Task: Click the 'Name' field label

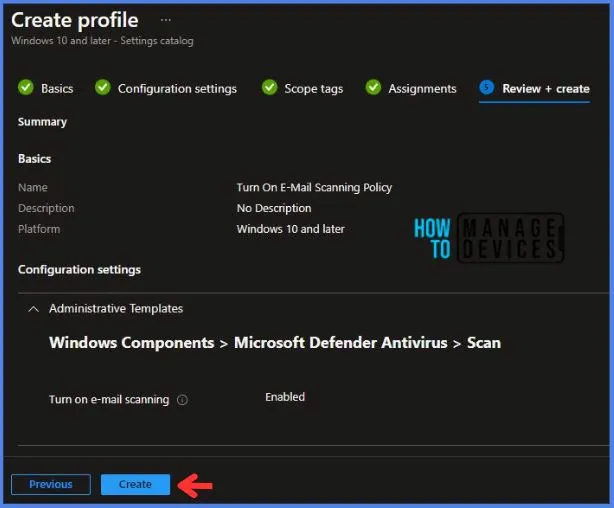Action: click(33, 188)
